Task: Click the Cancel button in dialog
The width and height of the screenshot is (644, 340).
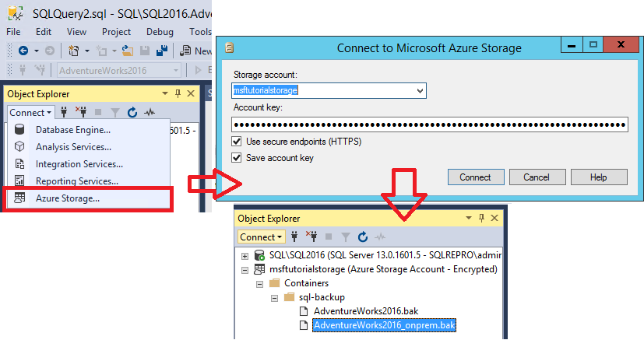Action: coord(537,177)
